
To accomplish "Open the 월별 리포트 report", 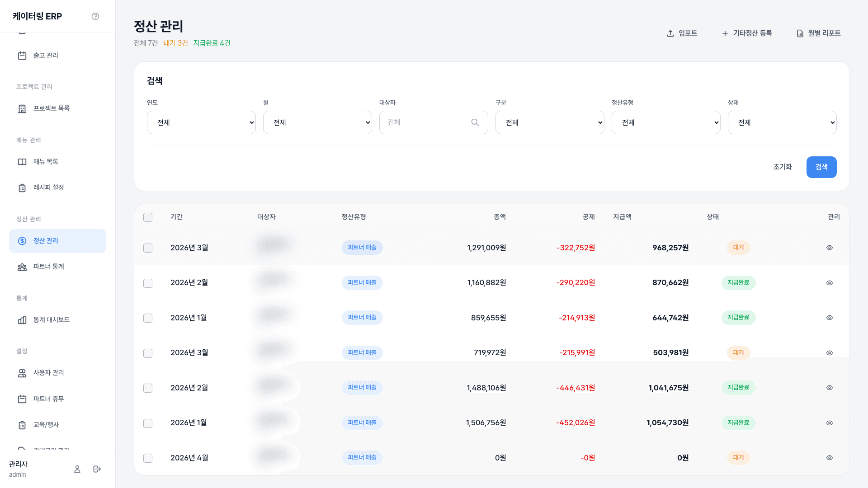I will click(x=819, y=33).
